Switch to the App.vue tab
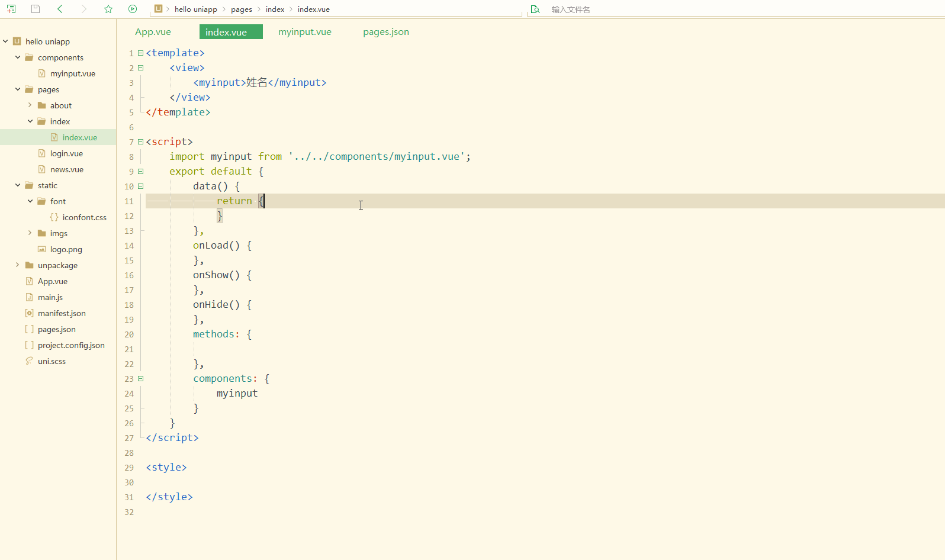945x560 pixels. point(153,32)
